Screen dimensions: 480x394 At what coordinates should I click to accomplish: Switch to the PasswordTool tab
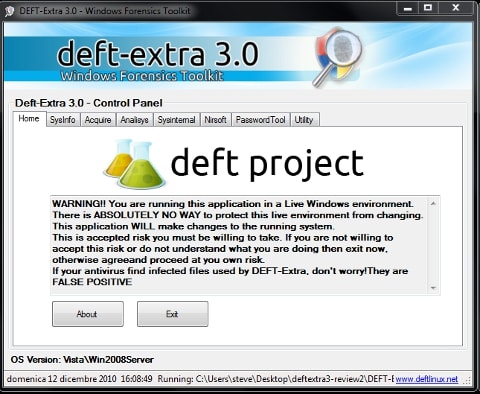[261, 120]
